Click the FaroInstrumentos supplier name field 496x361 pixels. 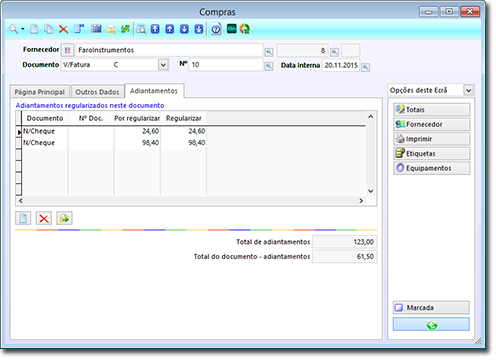click(x=169, y=50)
